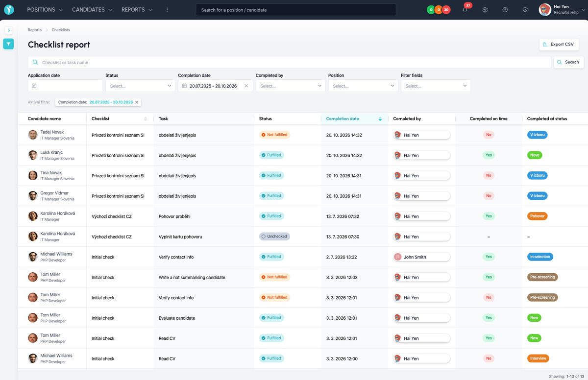The height and width of the screenshot is (380, 588).
Task: Open the Completed by dropdown
Action: (x=291, y=86)
